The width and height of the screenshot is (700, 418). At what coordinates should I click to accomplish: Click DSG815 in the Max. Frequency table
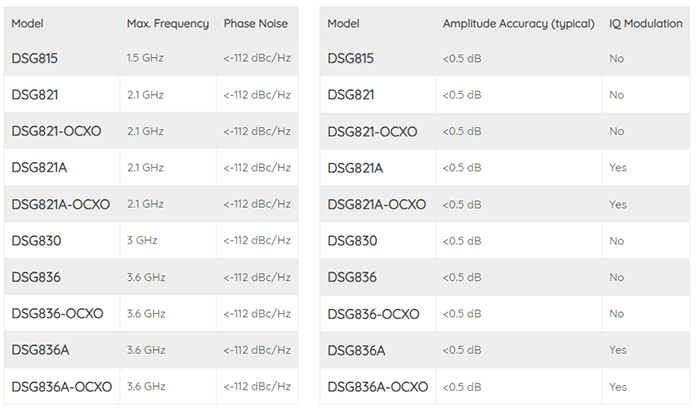(34, 58)
